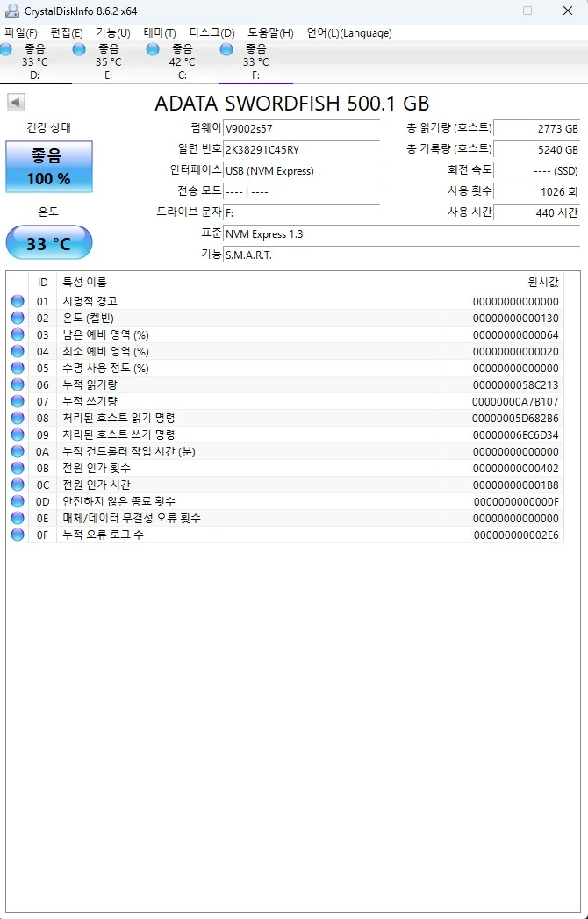This screenshot has height=919, width=588.
Task: Click the 총 읽기량 (호스트) label button
Action: point(449,128)
